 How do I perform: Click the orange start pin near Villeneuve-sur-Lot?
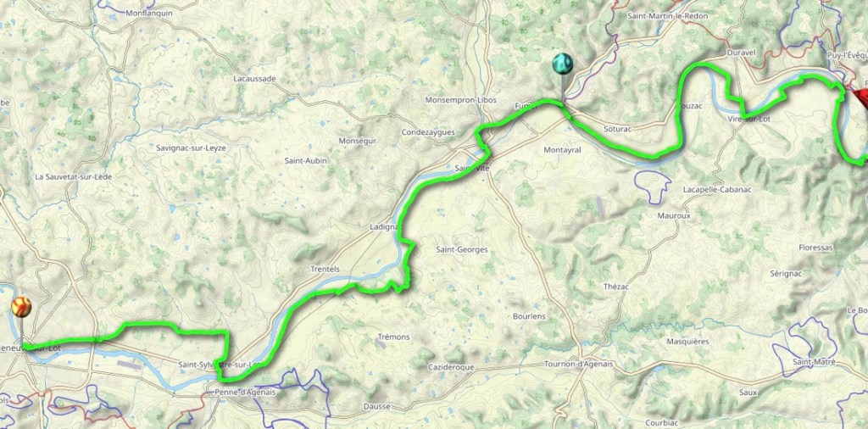pos(21,307)
